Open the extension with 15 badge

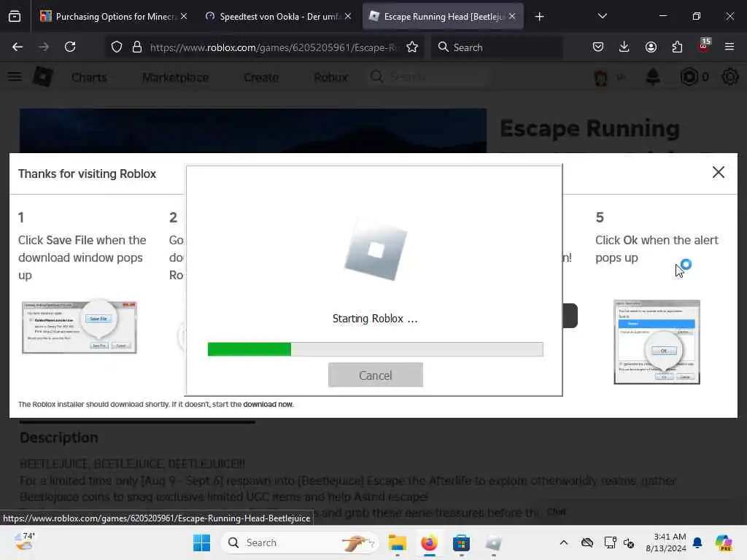point(704,46)
